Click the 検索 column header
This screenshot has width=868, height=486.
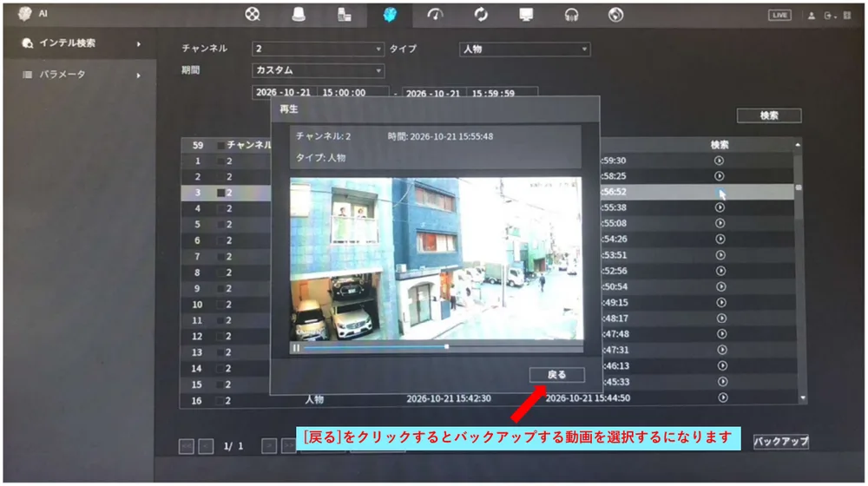click(x=719, y=145)
